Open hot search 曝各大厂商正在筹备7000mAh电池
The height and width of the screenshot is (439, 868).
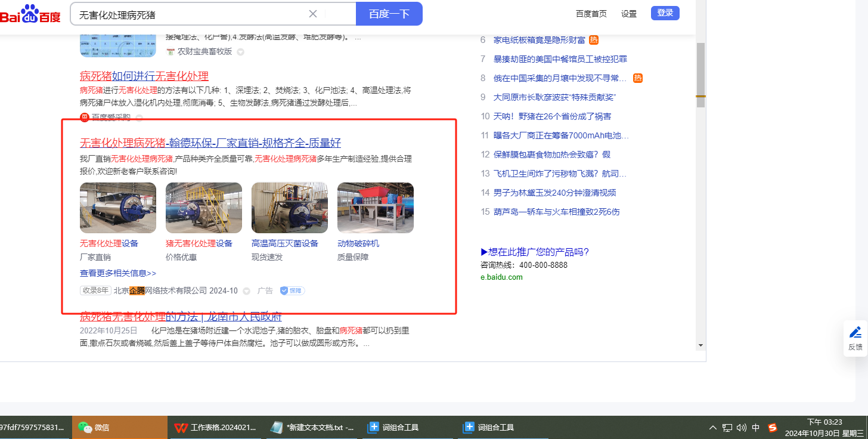click(x=562, y=135)
